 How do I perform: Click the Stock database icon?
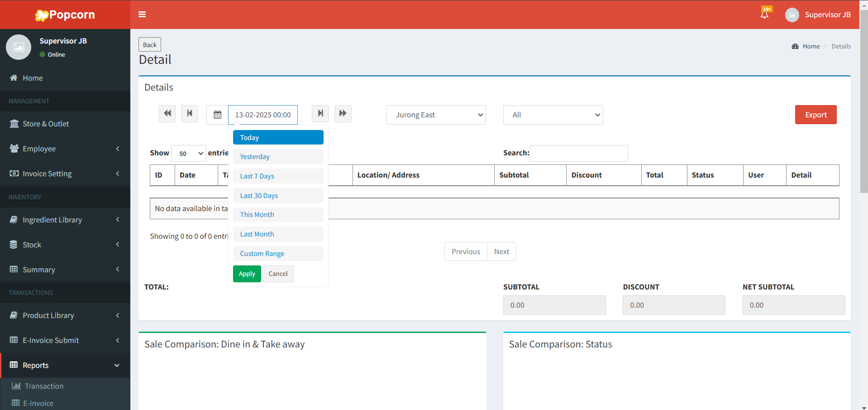click(14, 245)
